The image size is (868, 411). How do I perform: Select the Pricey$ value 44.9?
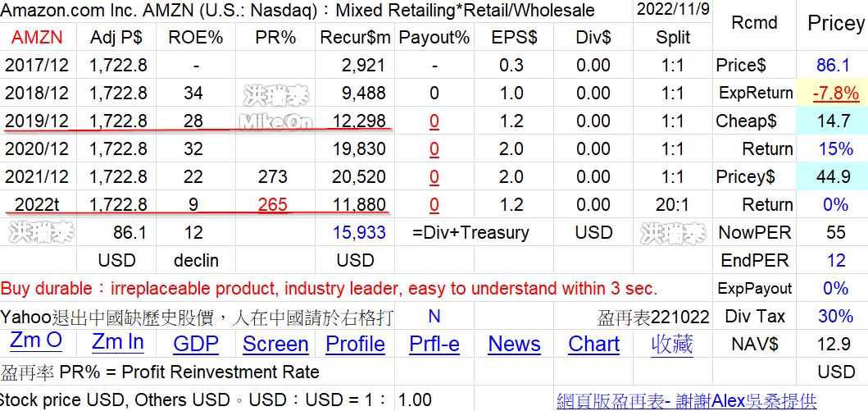click(833, 176)
